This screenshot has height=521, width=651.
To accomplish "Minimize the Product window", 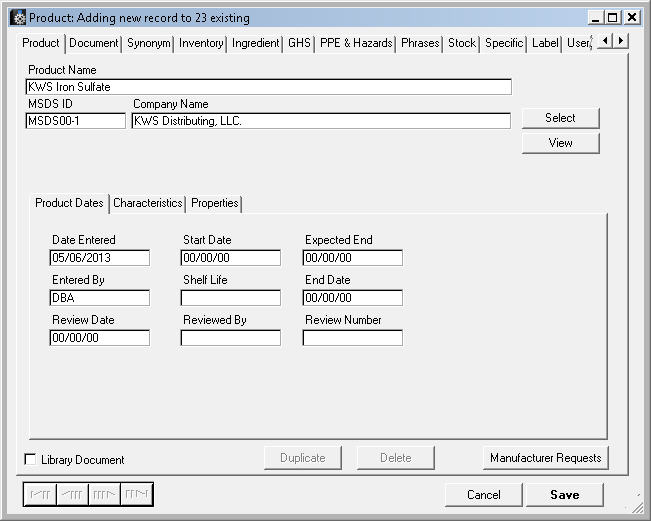I will point(595,17).
